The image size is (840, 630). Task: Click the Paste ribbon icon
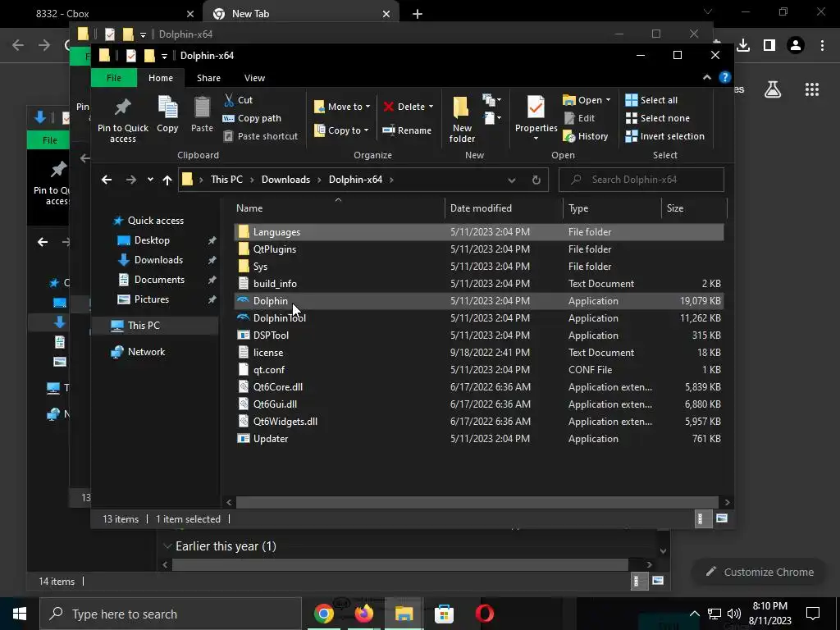click(202, 114)
